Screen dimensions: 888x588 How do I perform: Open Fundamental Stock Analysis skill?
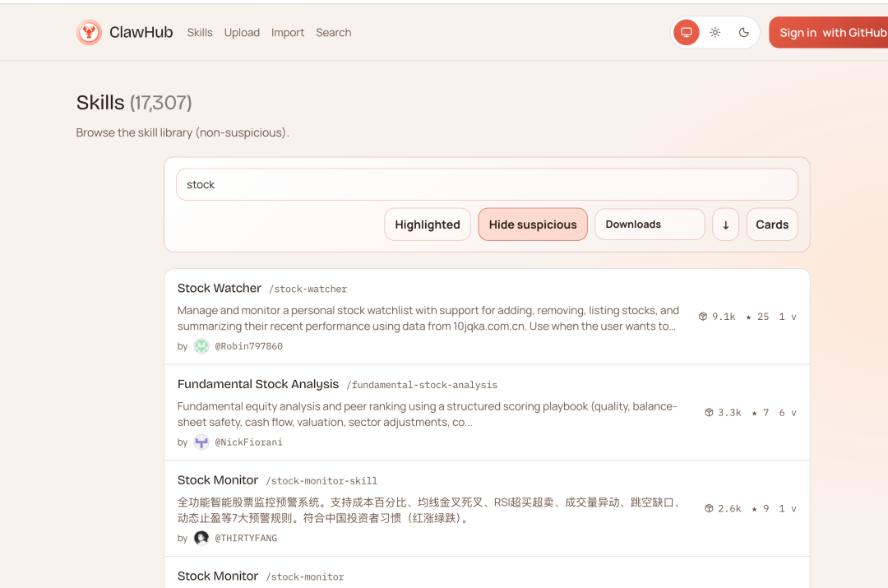click(x=258, y=384)
